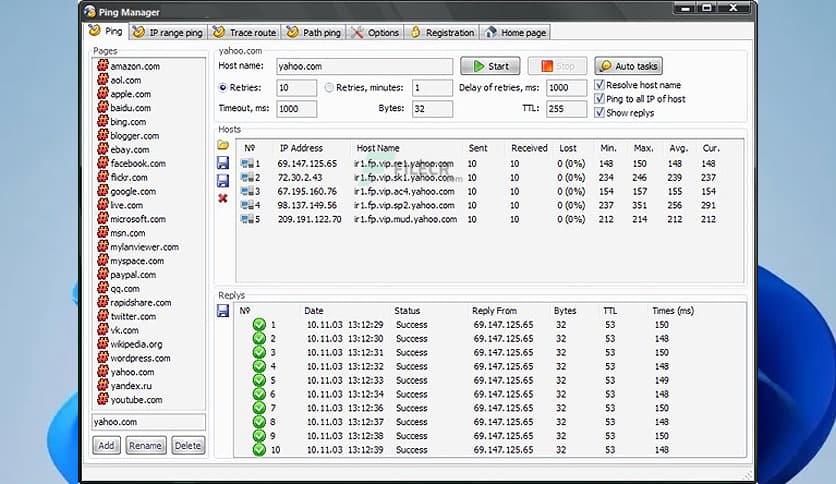This screenshot has width=836, height=484.
Task: Select Retries, minutes radio button
Action: pyautogui.click(x=329, y=87)
